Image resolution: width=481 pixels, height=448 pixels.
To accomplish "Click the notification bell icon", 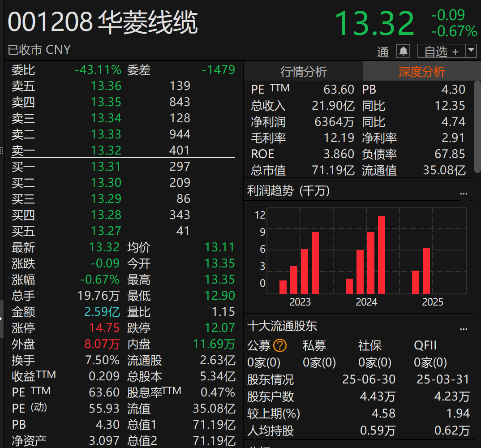I will 403,51.
